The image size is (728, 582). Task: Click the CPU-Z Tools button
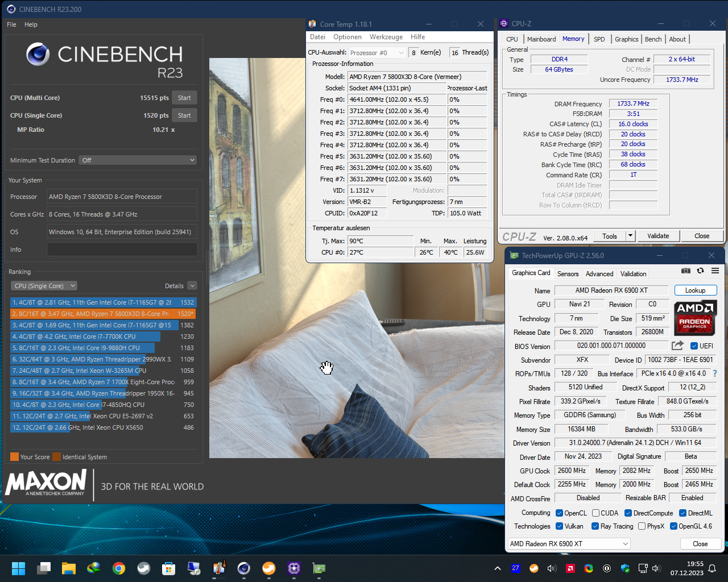click(x=610, y=236)
